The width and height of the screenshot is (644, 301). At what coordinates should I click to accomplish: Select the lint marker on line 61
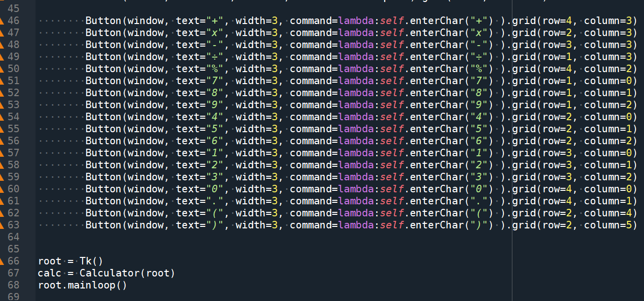2,201
